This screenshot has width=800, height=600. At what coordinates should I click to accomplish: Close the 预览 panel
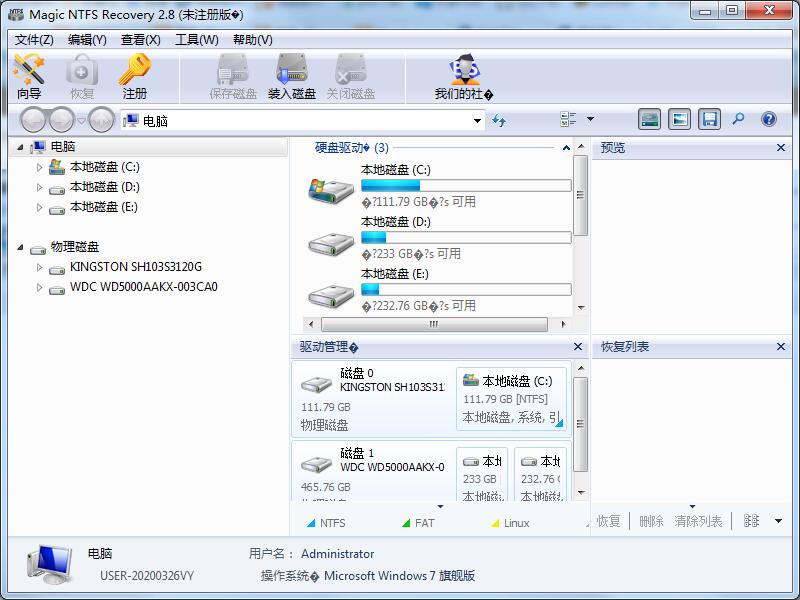[781, 147]
